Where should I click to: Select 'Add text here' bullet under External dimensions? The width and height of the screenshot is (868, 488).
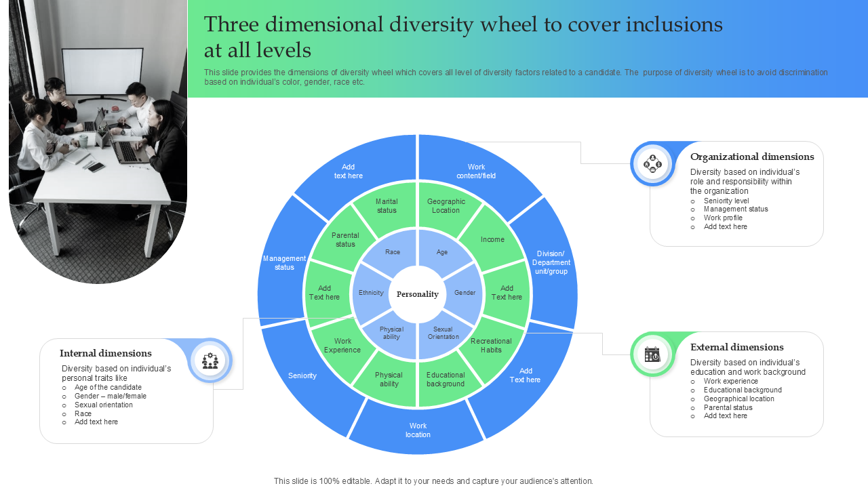[726, 416]
